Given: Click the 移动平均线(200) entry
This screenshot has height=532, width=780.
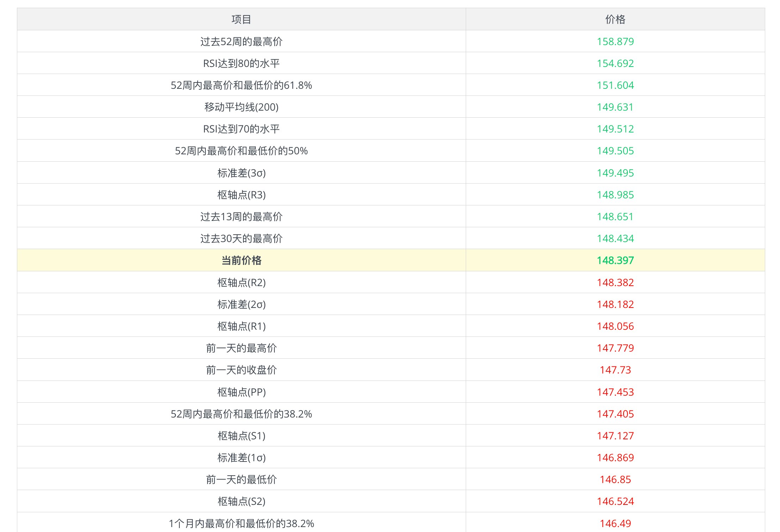Looking at the screenshot, I should tap(242, 107).
